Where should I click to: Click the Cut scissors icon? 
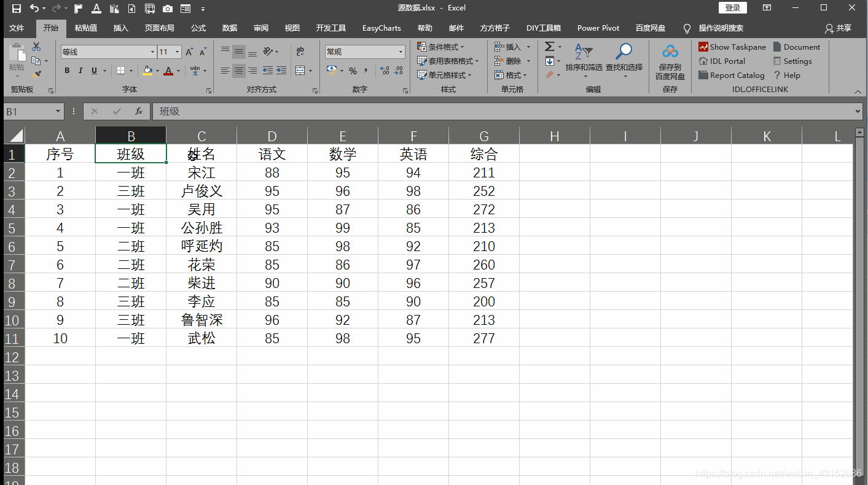coord(36,47)
